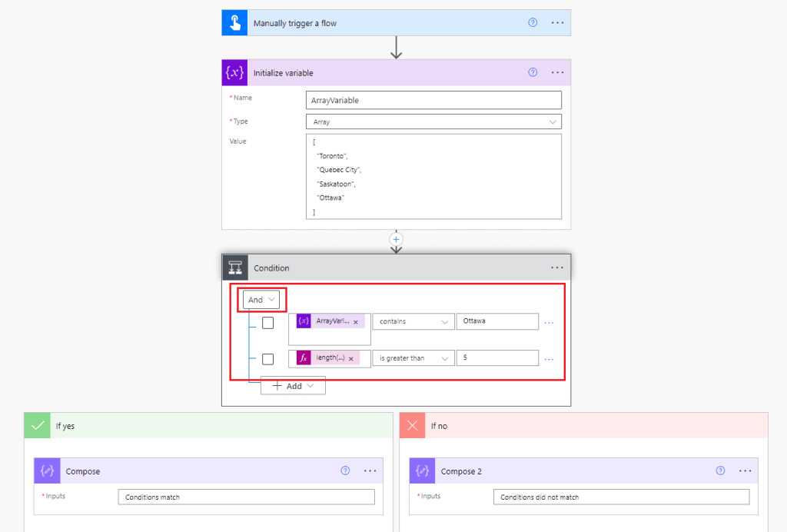787x532 pixels.
Task: Click the "Ottawa" entry in the array value
Action: pos(330,198)
